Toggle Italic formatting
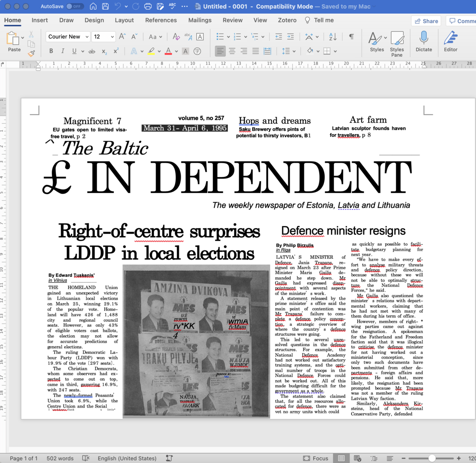This screenshot has width=476, height=463. coord(63,51)
